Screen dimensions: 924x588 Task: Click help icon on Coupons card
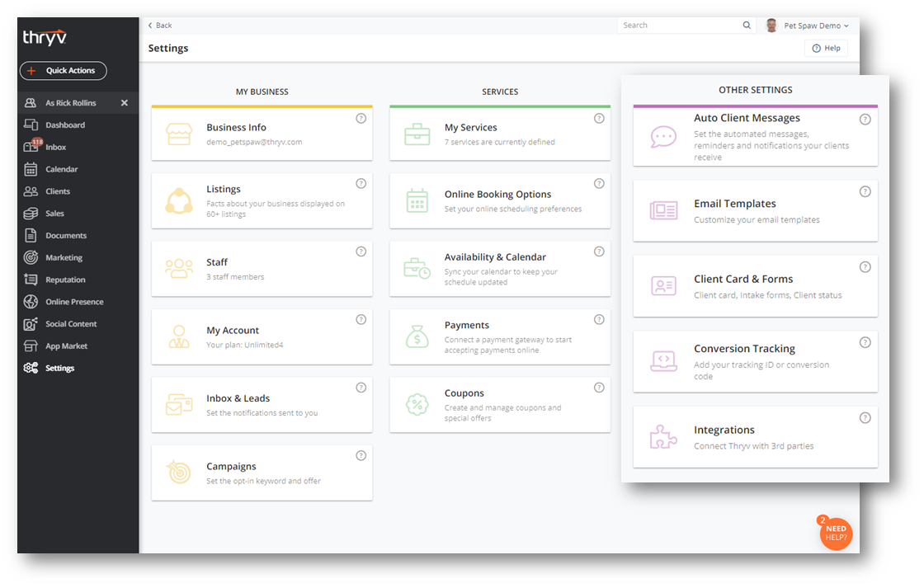[x=599, y=388]
